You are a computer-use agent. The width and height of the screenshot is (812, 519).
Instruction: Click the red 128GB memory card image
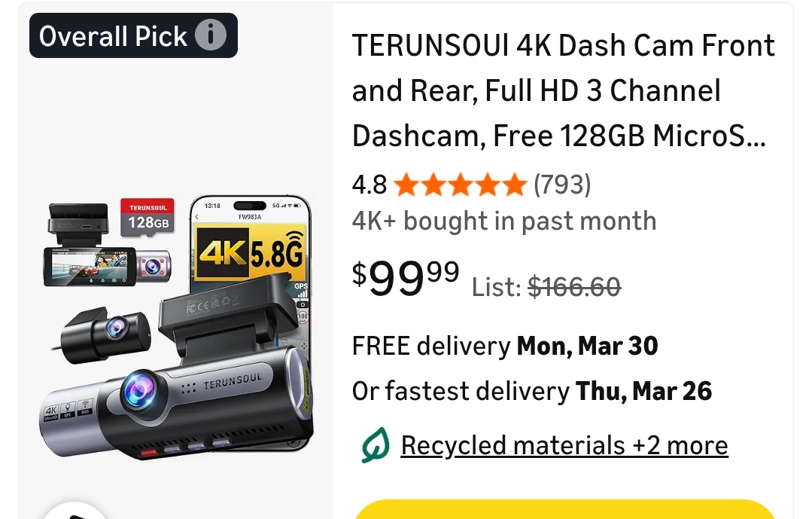pos(147,217)
